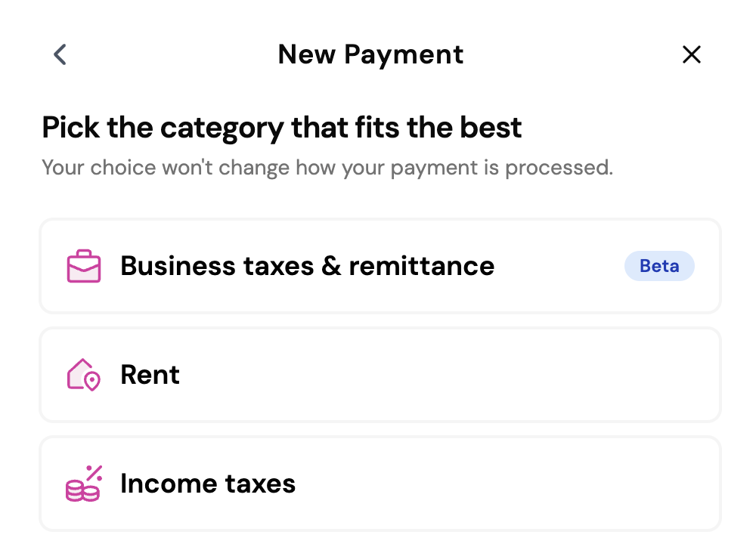Tap the Business taxes & remittance label text
Viewport: 756px width, 544px height.
pos(307,266)
